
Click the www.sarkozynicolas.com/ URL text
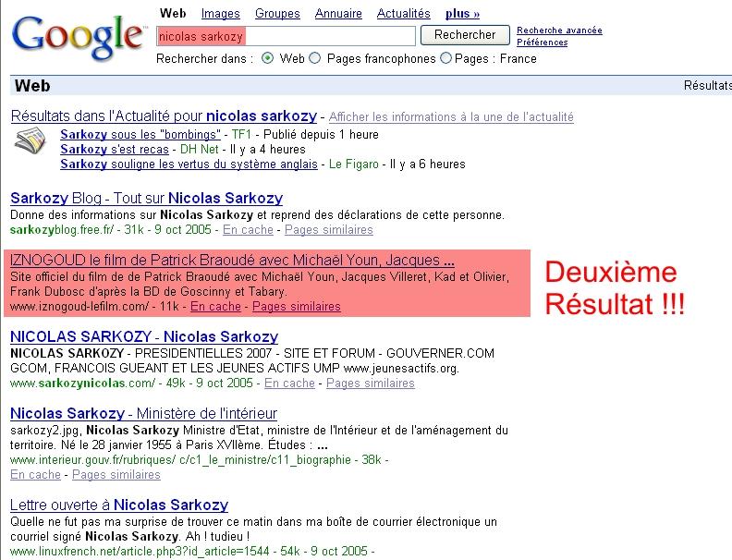pyautogui.click(x=82, y=383)
